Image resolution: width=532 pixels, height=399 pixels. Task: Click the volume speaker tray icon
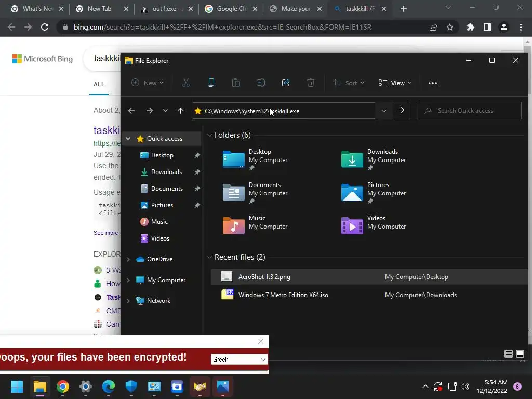pos(465,387)
